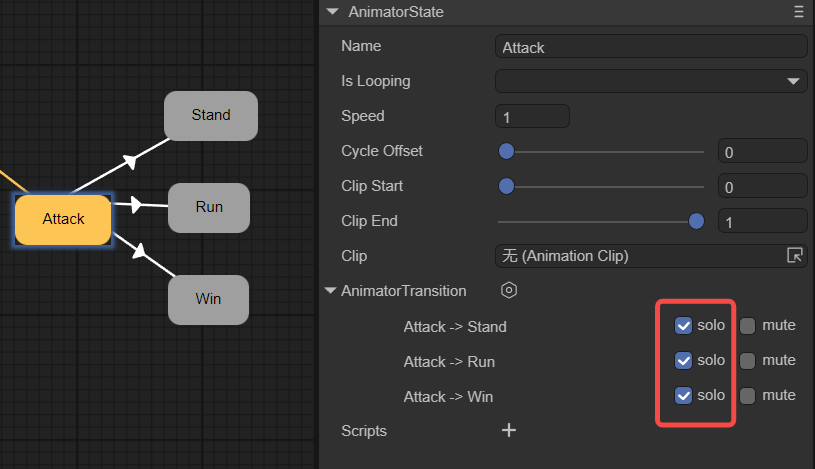Collapse the AnimatorState section
This screenshot has height=469, width=815.
[x=332, y=12]
